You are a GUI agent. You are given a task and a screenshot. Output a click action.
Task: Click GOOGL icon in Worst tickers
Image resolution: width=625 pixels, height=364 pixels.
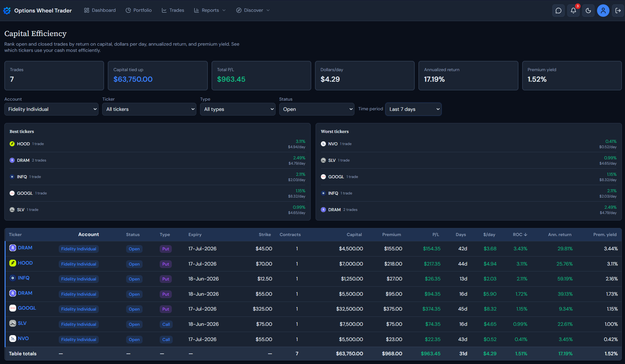323,177
